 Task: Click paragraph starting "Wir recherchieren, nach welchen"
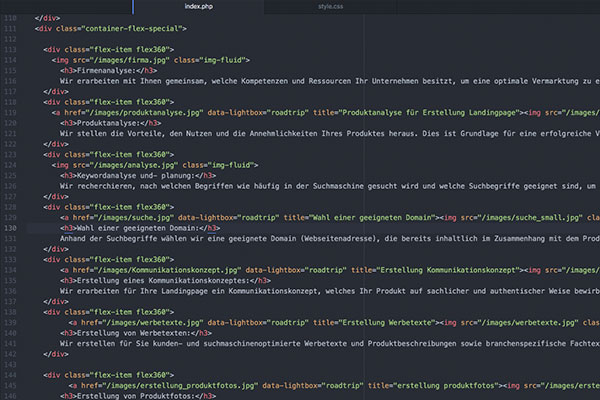coord(329,186)
